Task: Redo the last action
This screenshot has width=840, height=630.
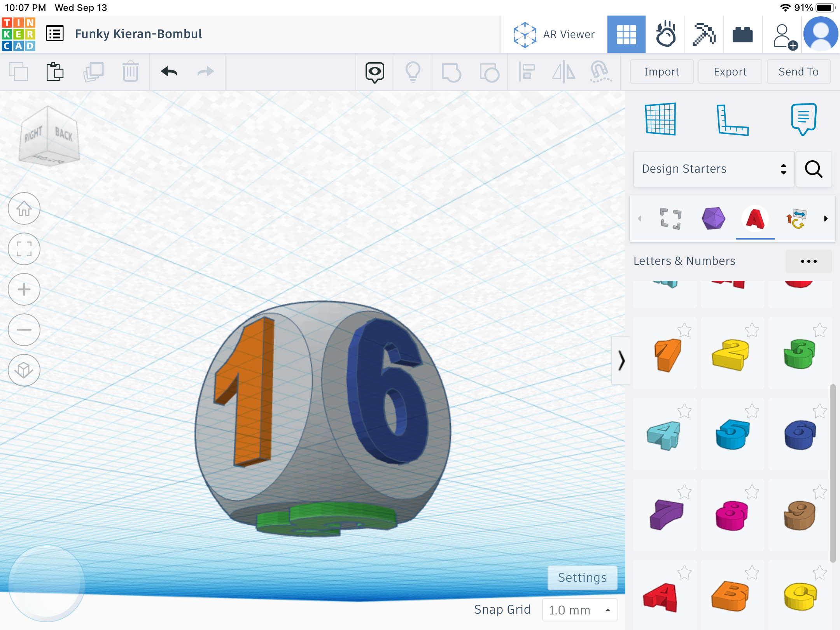Action: 206,72
